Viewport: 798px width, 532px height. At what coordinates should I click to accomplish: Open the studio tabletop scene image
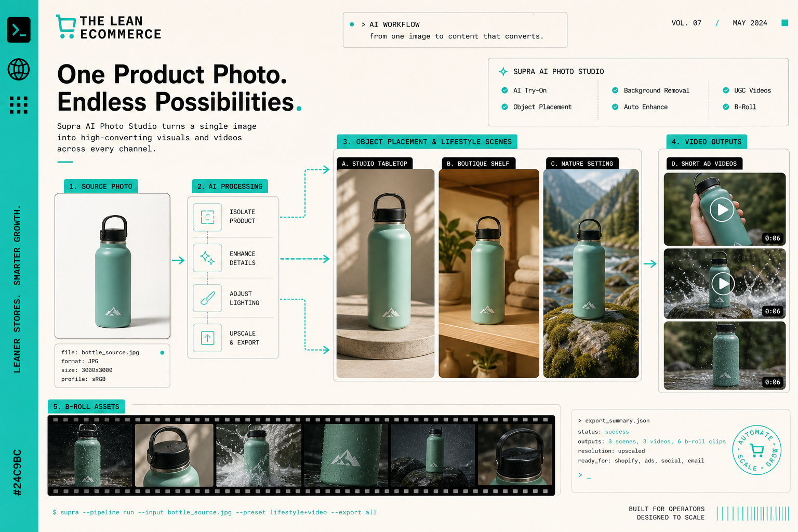coord(385,273)
